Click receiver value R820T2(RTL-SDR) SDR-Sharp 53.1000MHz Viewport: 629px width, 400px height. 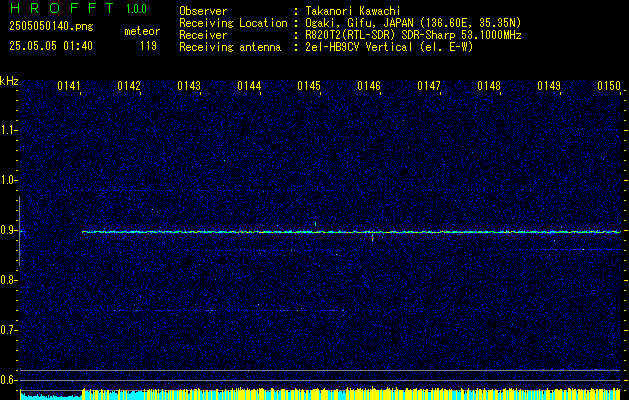(x=413, y=35)
